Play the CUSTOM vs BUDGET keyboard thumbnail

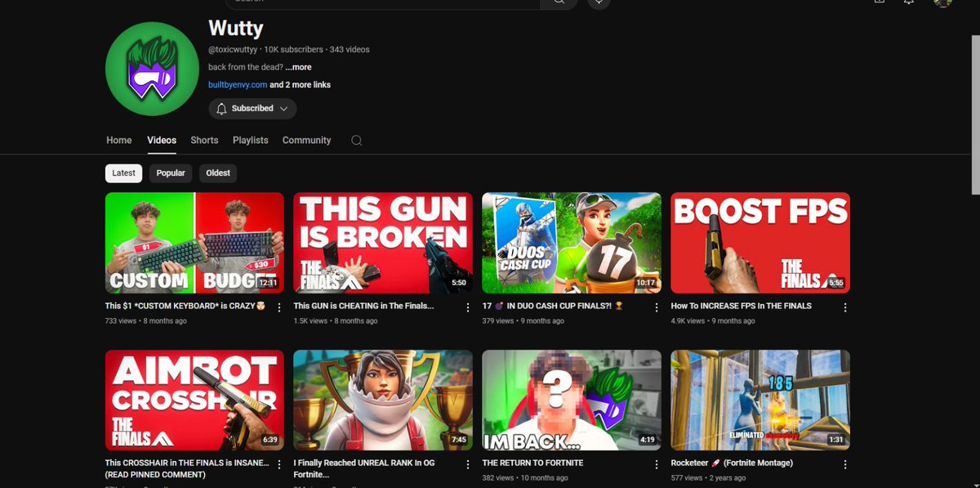tap(194, 243)
